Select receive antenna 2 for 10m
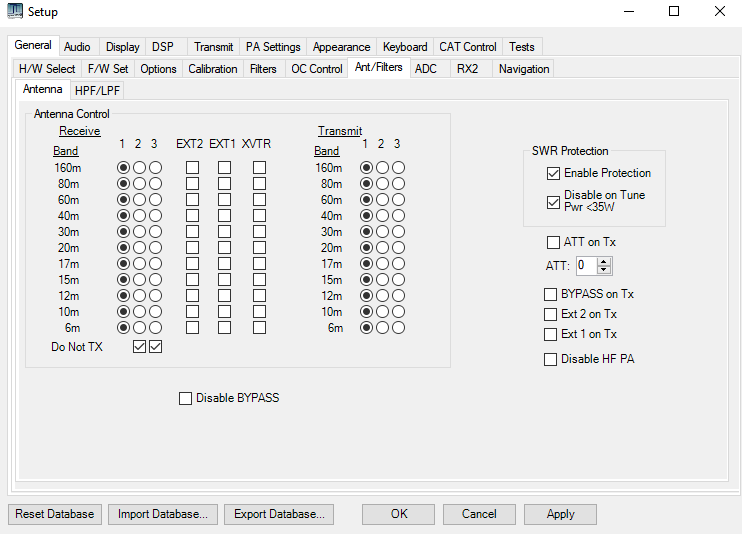This screenshot has height=534, width=742. coord(139,312)
